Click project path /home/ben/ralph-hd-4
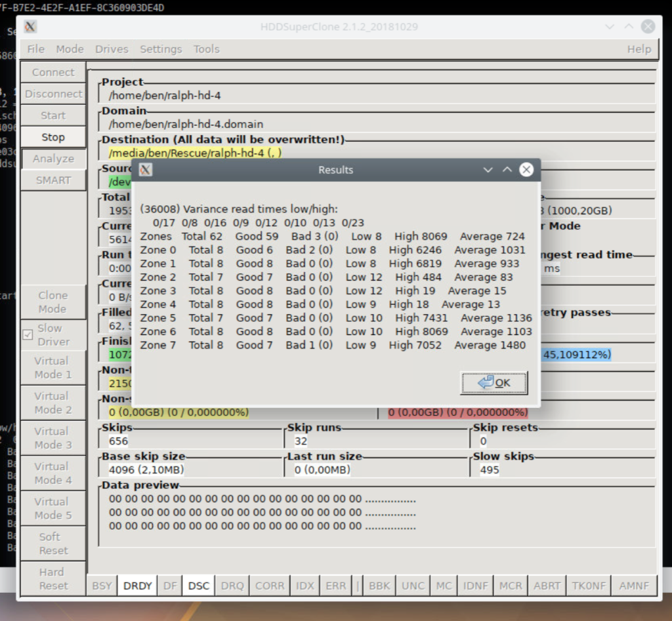This screenshot has width=672, height=621. (x=165, y=95)
